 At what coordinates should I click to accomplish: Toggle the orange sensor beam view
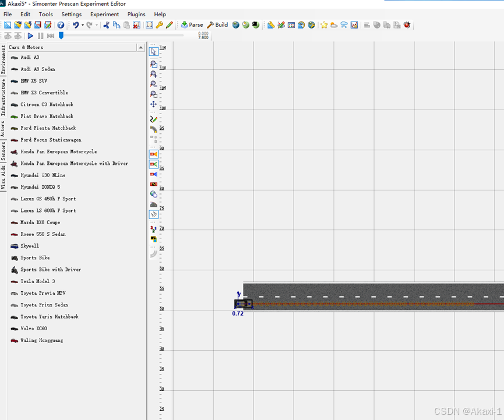tap(154, 154)
